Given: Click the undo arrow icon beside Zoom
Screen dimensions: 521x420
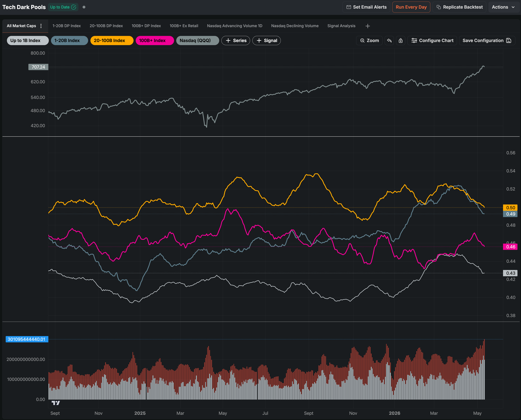Looking at the screenshot, I should (389, 40).
